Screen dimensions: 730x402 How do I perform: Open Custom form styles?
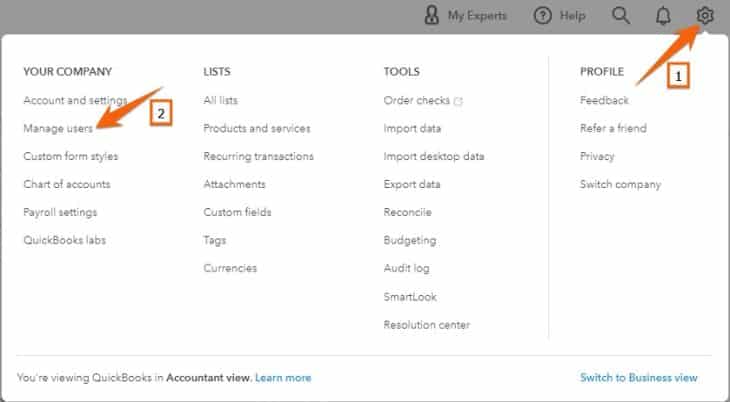[70, 156]
